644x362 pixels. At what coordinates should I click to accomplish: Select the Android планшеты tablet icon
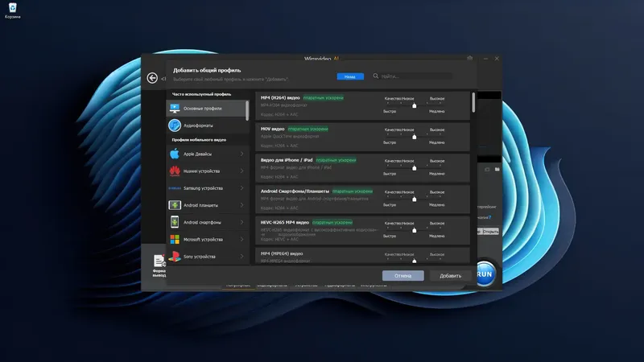tap(175, 205)
